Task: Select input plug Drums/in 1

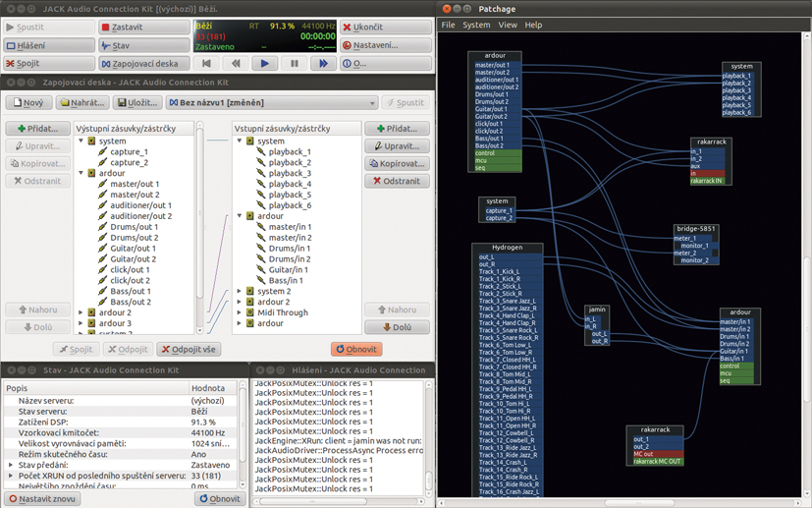Action: click(290, 248)
